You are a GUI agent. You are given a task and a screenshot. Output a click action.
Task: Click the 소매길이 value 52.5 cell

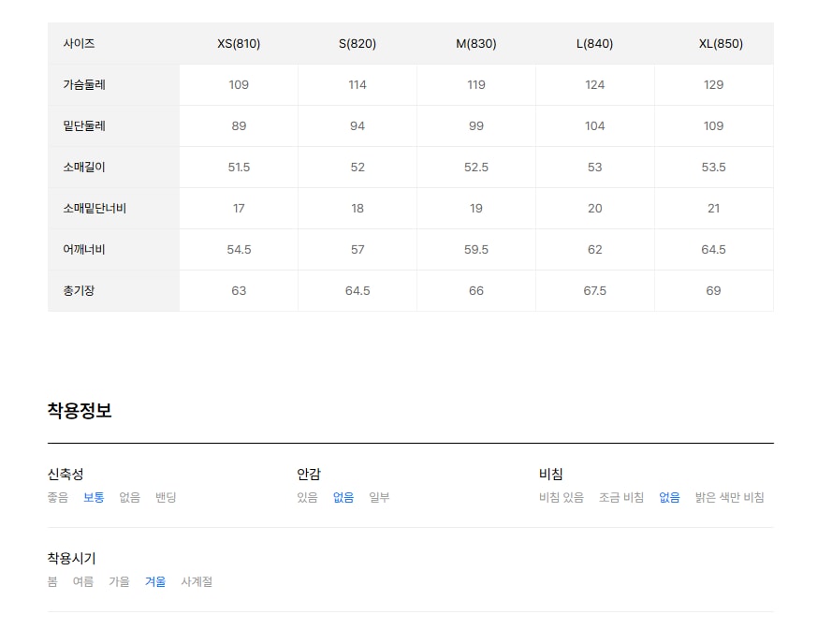476,168
